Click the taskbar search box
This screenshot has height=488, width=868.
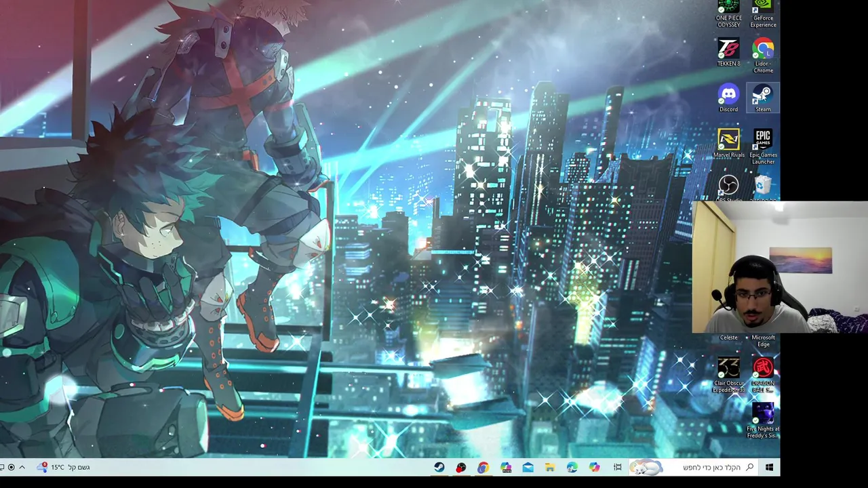tap(693, 467)
